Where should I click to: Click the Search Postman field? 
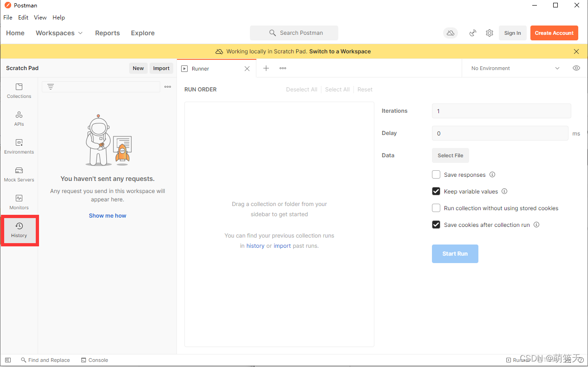click(x=294, y=33)
